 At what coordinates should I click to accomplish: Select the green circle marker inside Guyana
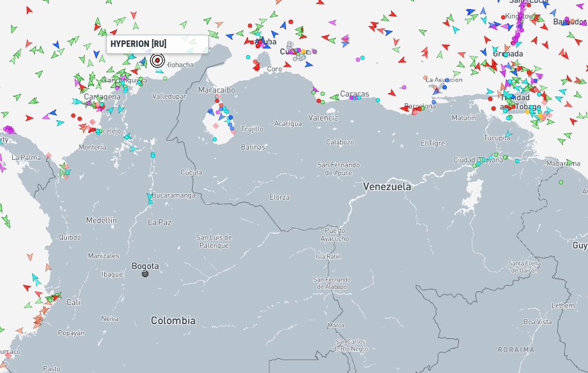(561, 182)
